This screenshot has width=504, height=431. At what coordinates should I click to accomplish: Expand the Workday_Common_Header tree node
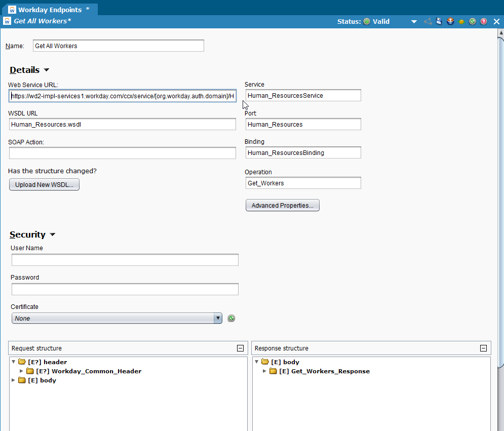tap(21, 371)
